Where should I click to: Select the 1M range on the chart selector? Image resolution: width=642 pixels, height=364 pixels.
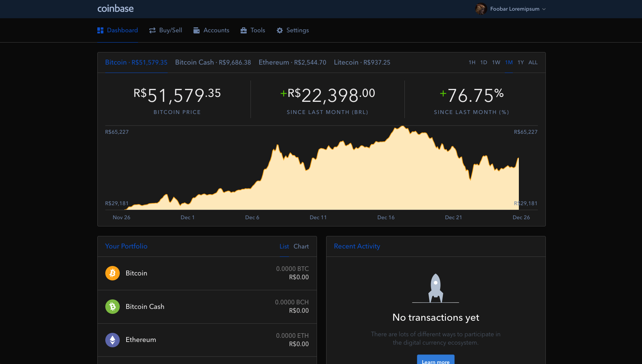pos(509,62)
